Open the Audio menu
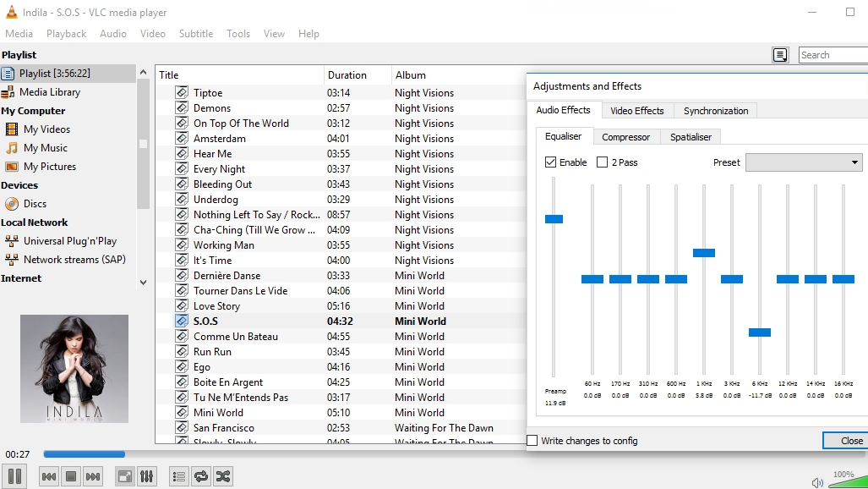This screenshot has height=489, width=868. coord(113,34)
